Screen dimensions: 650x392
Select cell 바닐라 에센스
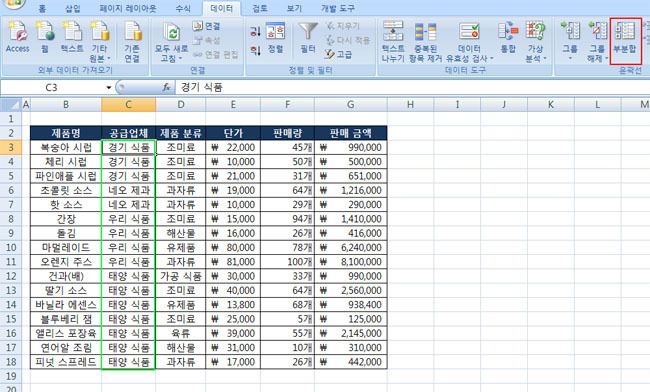(x=66, y=305)
